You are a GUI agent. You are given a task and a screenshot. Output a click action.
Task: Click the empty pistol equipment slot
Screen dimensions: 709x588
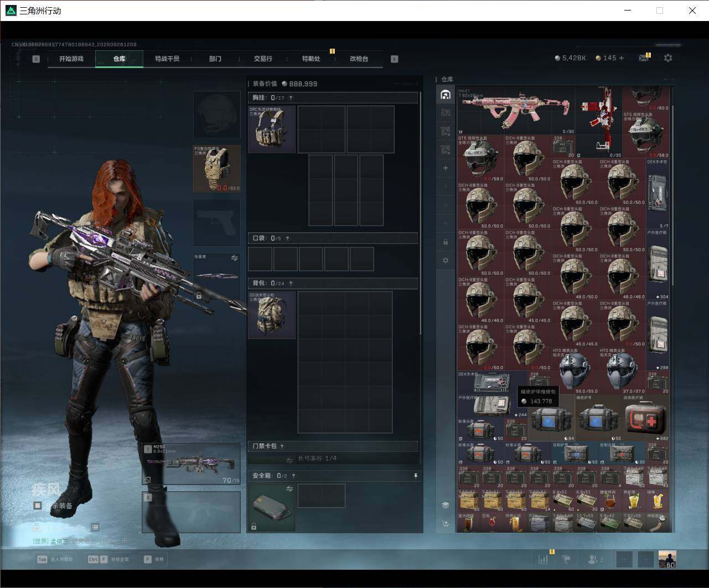[x=217, y=223]
